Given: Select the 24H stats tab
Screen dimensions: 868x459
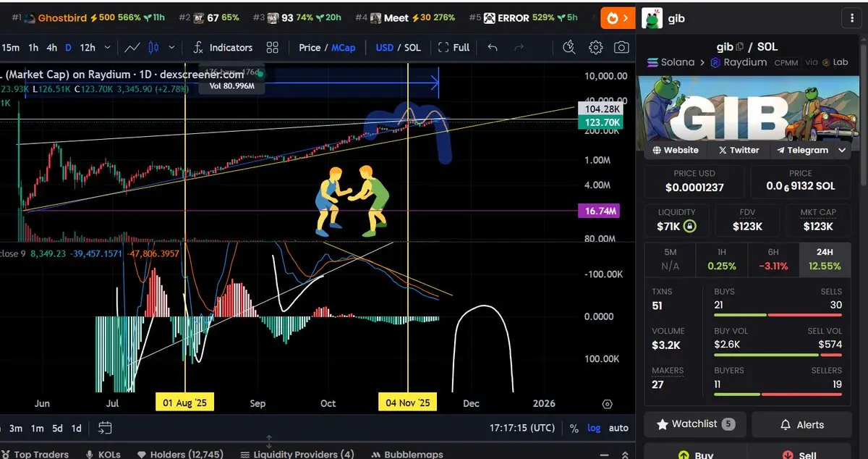Looking at the screenshot, I should (x=826, y=259).
